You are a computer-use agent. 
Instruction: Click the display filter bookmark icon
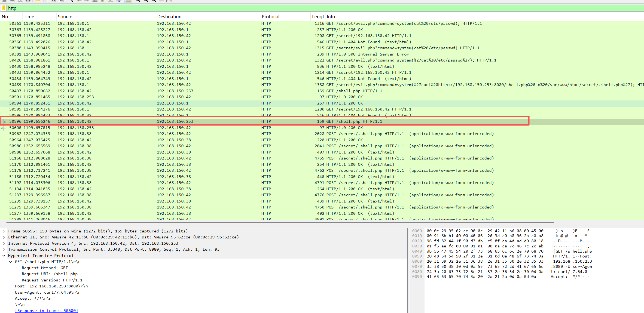click(4, 8)
